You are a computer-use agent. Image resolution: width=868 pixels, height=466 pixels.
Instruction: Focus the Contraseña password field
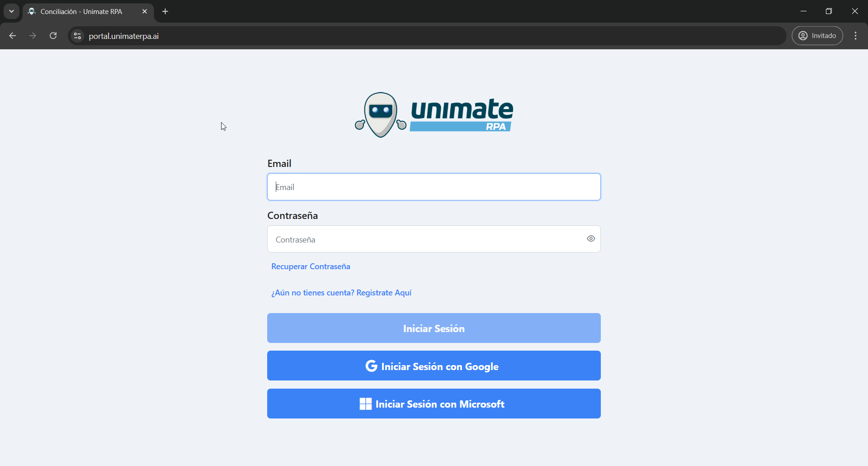(x=434, y=239)
